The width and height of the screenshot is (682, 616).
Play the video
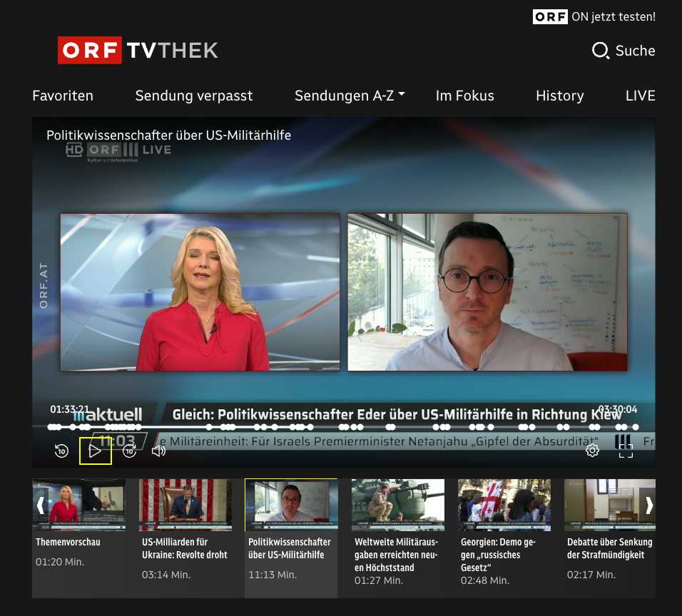pos(96,451)
